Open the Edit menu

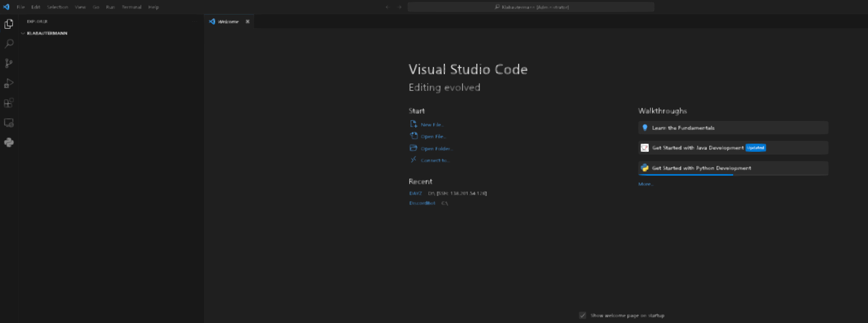click(x=36, y=7)
